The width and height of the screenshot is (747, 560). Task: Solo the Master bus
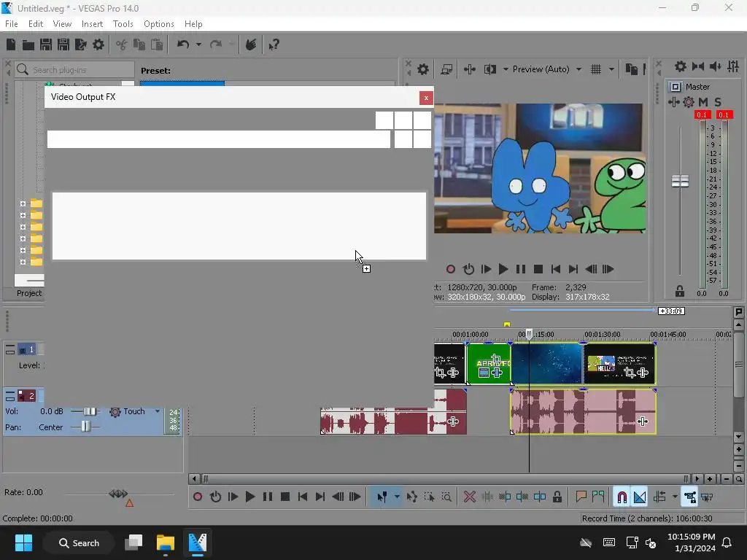coord(718,102)
